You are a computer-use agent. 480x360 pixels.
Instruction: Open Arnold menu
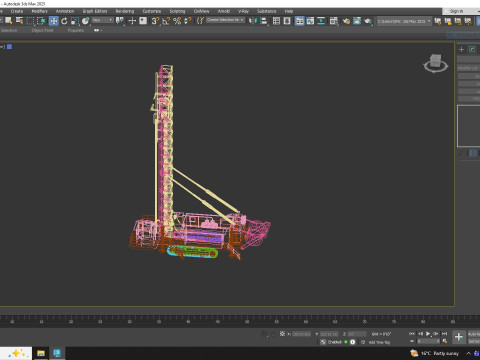point(224,11)
